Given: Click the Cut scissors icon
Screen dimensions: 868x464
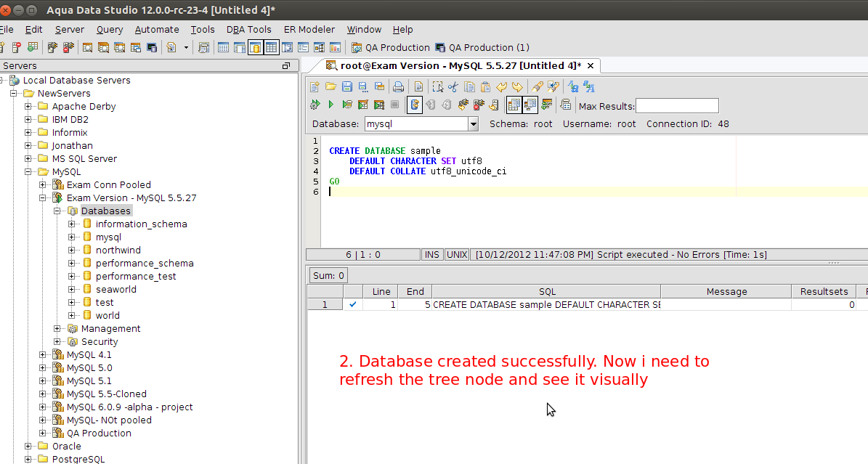Looking at the screenshot, I should 453,87.
